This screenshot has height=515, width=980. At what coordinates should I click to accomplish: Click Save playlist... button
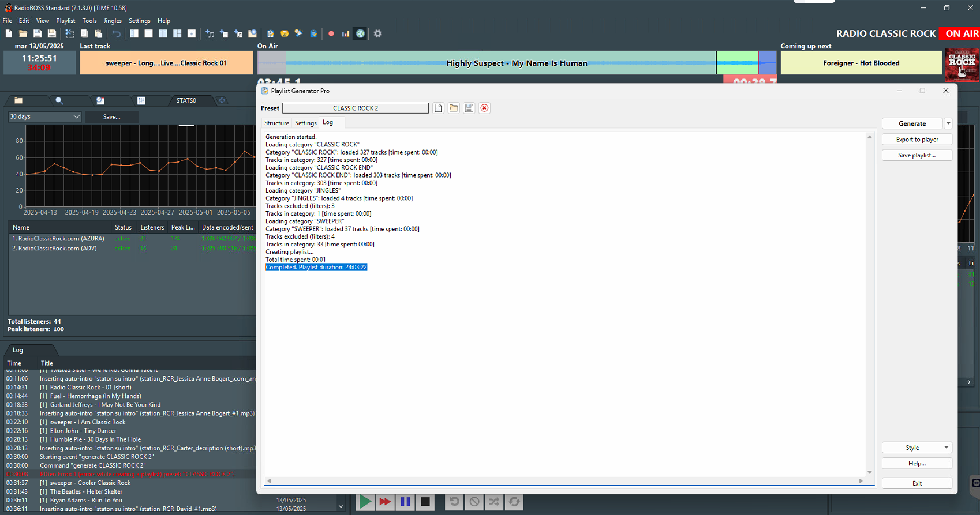pos(917,155)
